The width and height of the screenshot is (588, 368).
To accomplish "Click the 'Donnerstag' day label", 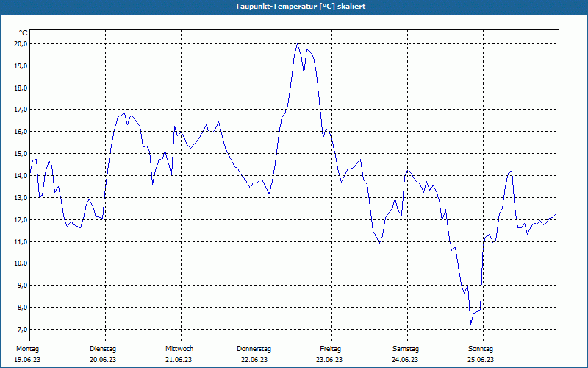I will pyautogui.click(x=254, y=349).
